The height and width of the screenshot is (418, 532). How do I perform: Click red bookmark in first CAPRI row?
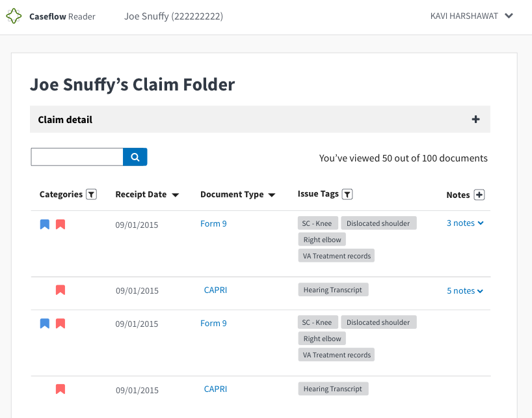click(x=60, y=290)
